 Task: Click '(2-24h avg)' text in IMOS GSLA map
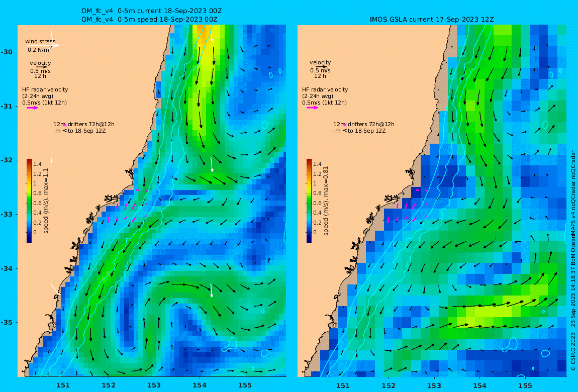(x=318, y=96)
